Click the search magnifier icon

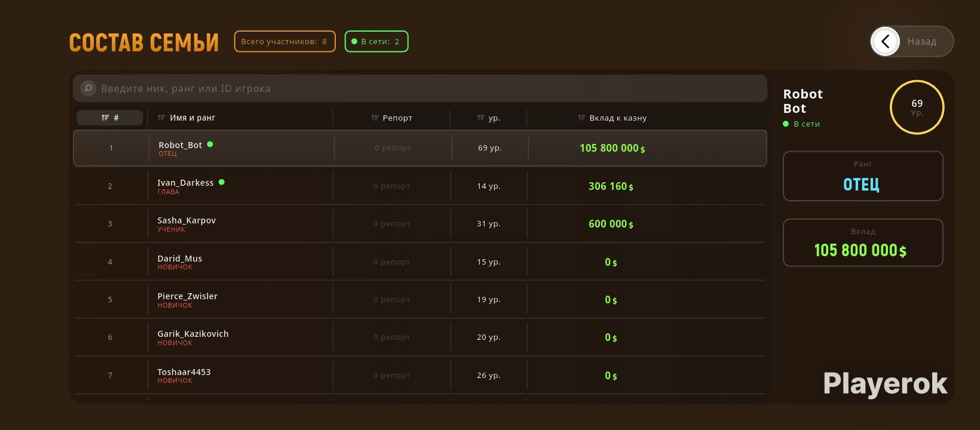coord(88,88)
